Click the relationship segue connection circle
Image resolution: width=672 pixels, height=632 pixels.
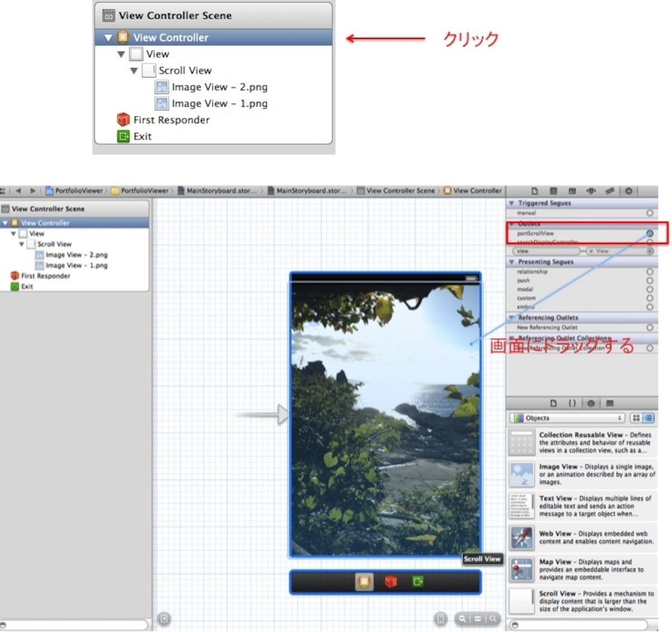[x=650, y=271]
